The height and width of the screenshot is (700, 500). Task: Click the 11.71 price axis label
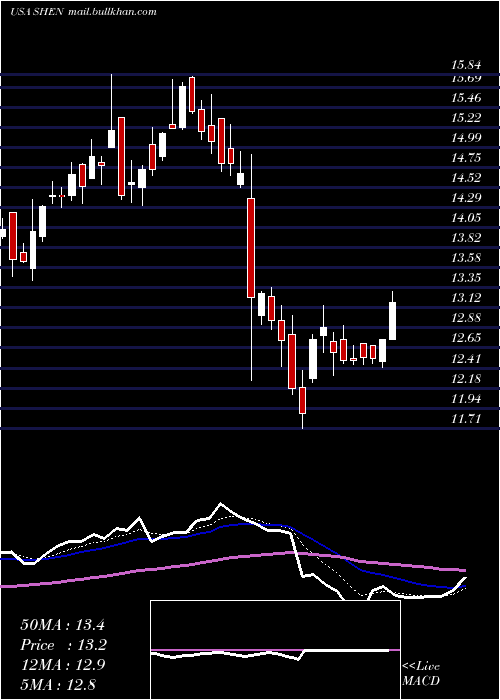point(466,419)
